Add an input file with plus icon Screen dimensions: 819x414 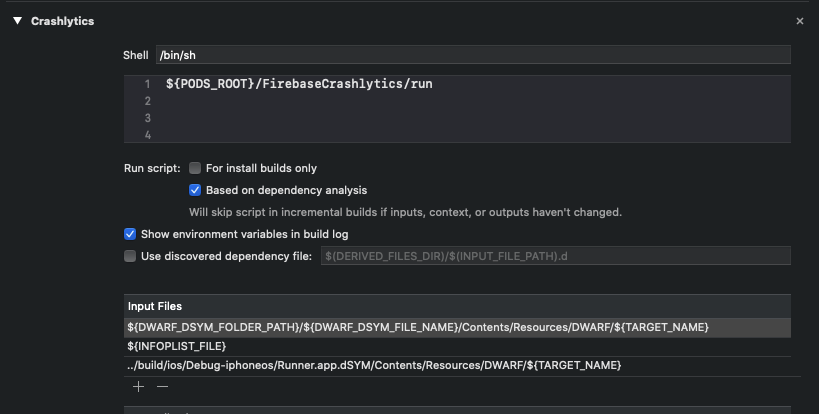click(x=138, y=386)
